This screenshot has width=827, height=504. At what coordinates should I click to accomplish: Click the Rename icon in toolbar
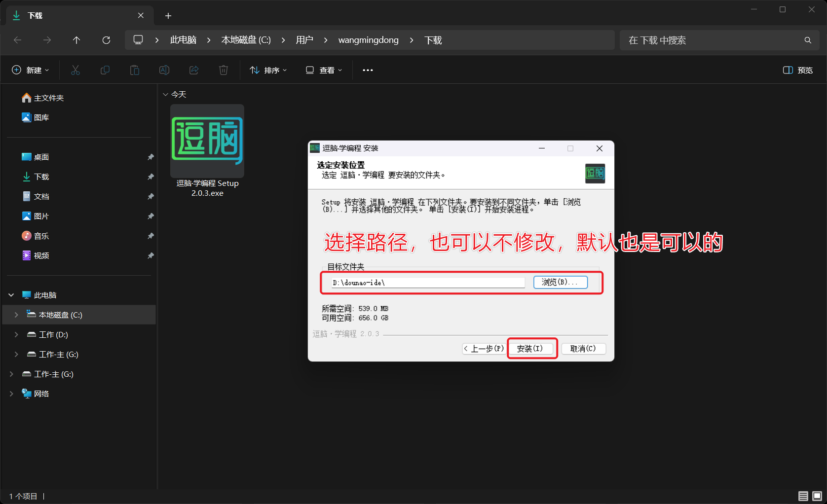(164, 70)
